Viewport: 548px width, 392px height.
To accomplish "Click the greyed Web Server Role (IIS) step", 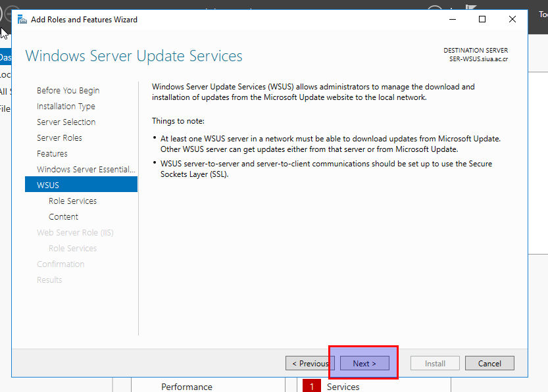I will [x=75, y=232].
